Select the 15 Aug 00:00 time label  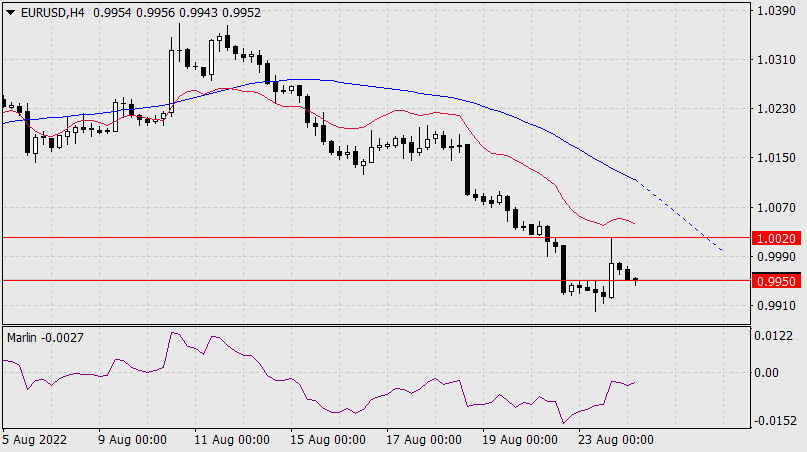click(328, 440)
